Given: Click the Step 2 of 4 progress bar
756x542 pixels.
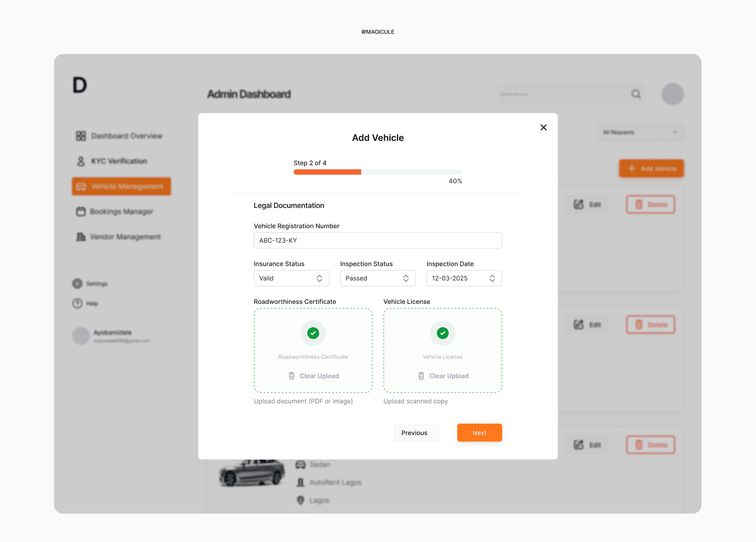Looking at the screenshot, I should coord(378,172).
